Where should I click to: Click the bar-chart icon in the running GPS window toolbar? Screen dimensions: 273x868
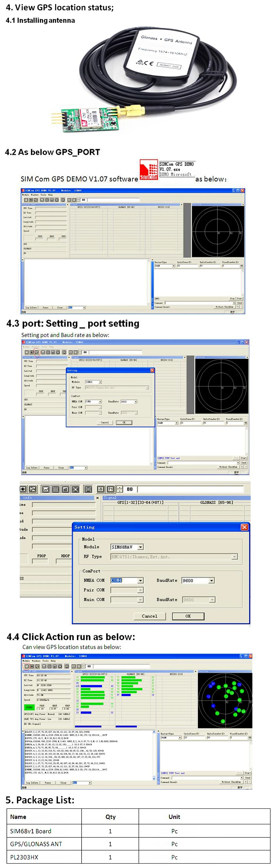(55, 666)
